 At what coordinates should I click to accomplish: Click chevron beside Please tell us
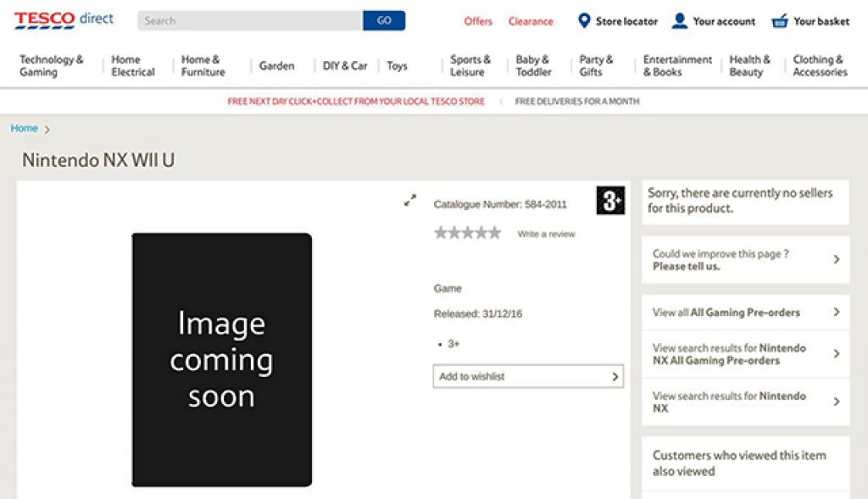pos(837,259)
